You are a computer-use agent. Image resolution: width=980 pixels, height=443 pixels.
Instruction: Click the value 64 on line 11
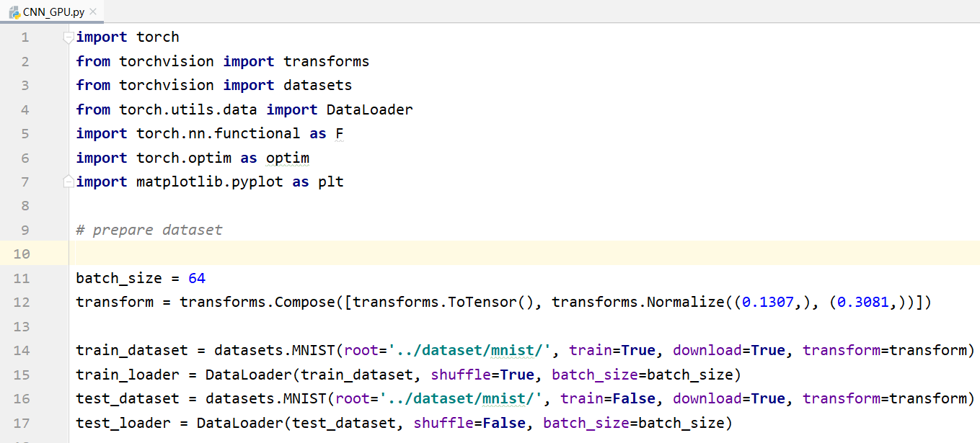197,278
